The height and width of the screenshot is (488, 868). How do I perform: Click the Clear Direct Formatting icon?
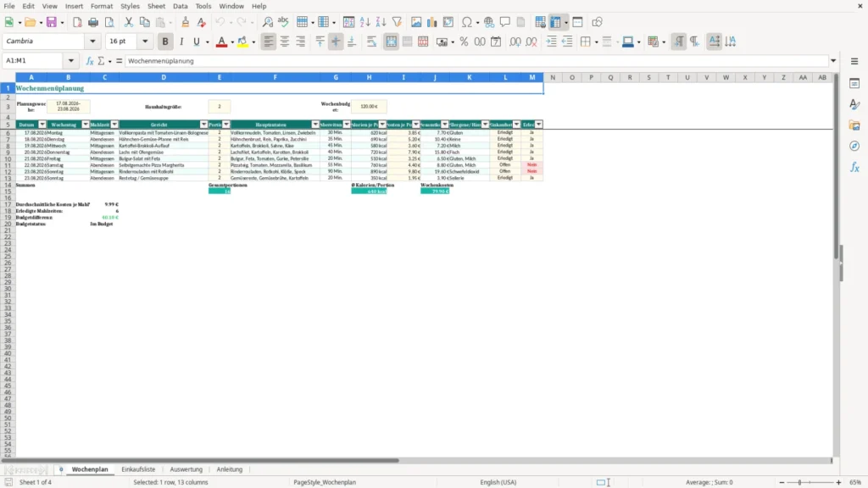tap(202, 22)
